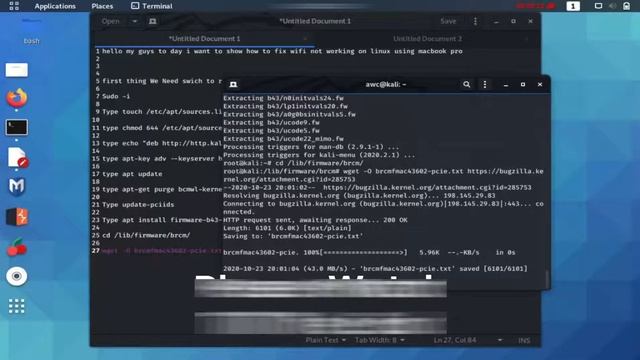Close the *Untitled Document 1 tab
This screenshot has height=360, width=640.
(305, 39)
